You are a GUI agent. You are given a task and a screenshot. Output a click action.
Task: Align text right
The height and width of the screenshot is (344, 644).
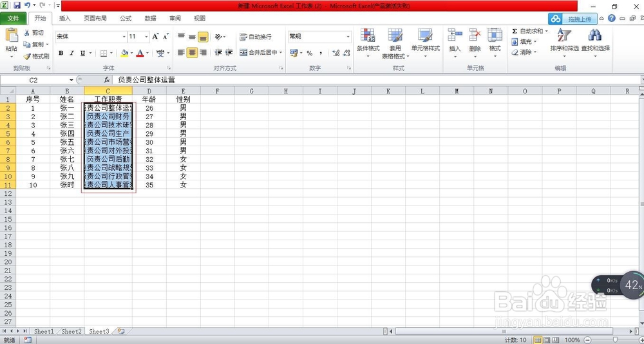point(203,53)
